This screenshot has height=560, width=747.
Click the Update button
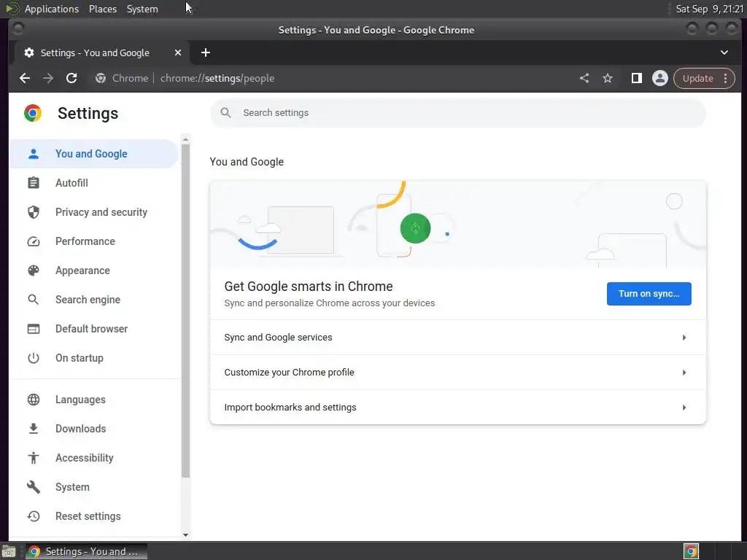697,78
